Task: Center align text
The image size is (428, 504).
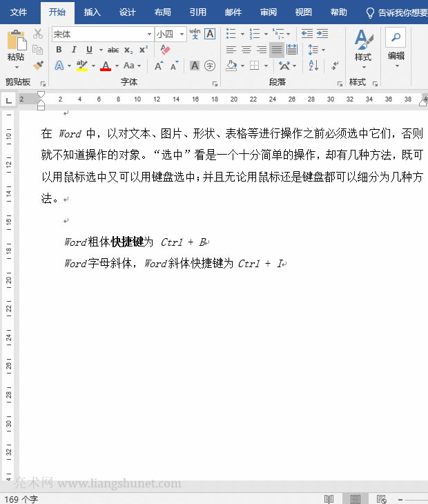Action: [246, 50]
